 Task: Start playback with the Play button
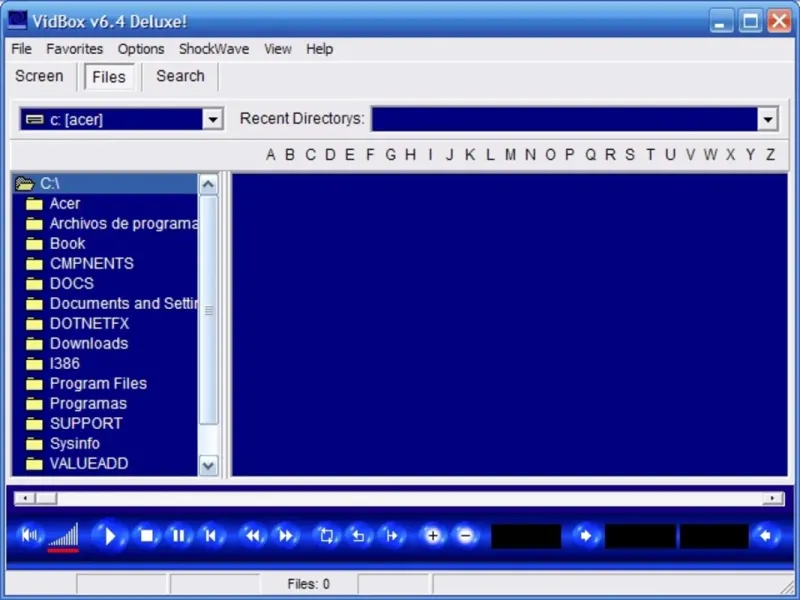pyautogui.click(x=109, y=536)
